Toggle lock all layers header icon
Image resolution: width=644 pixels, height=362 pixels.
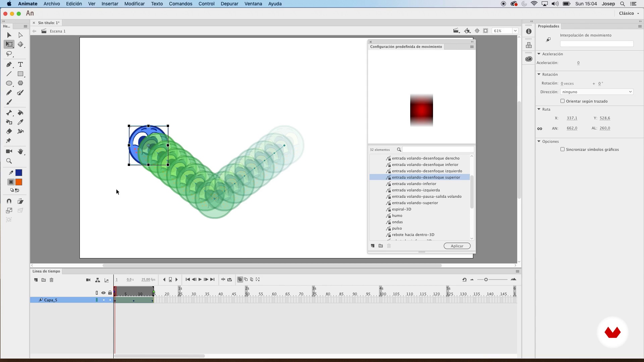tap(110, 293)
